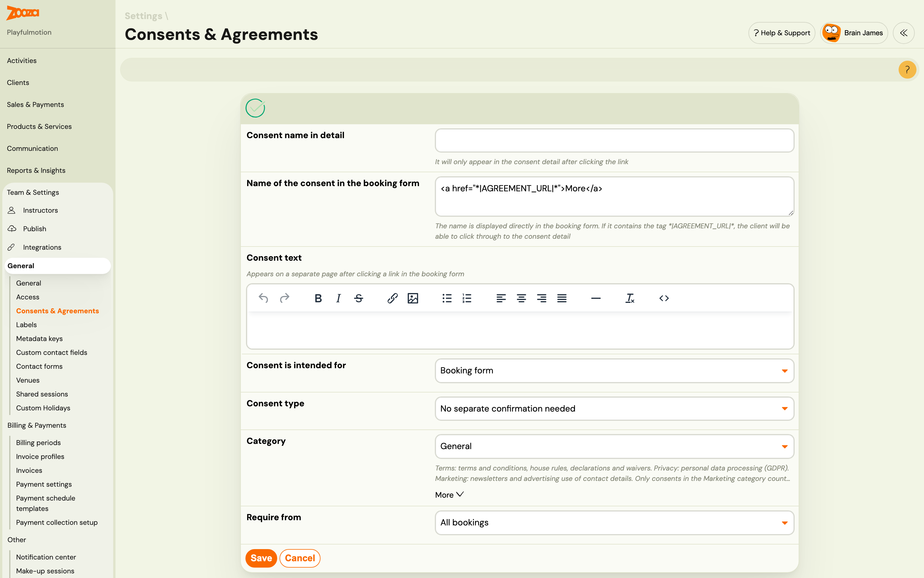Center-align the text
The image size is (924, 578).
point(521,298)
